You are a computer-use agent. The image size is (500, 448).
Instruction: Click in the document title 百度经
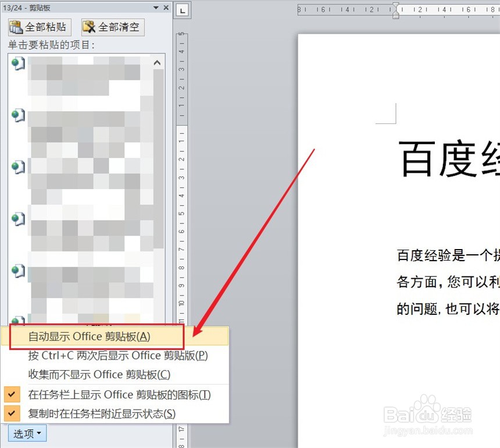click(449, 159)
